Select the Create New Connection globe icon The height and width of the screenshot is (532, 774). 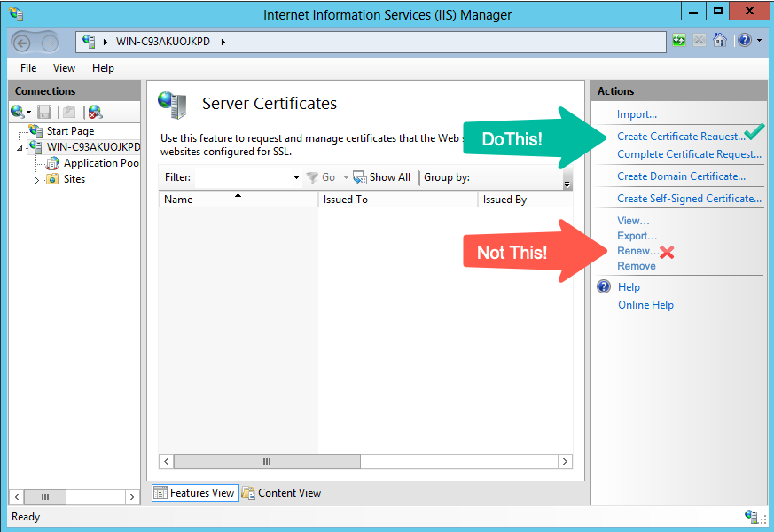pos(17,111)
